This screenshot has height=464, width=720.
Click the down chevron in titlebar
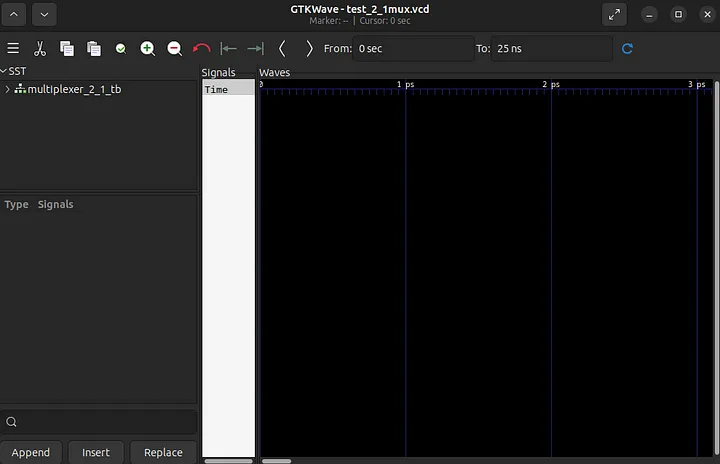coord(44,14)
